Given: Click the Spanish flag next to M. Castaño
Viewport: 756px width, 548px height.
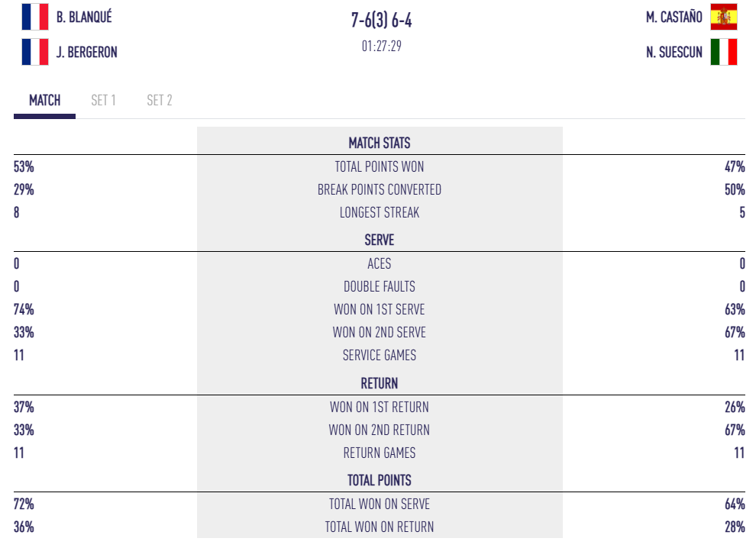Looking at the screenshot, I should [723, 17].
